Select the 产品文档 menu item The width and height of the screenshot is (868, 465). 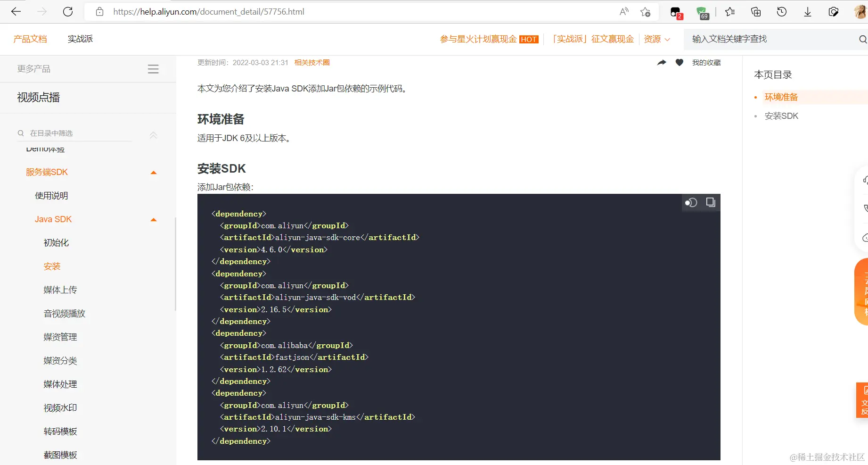[30, 39]
